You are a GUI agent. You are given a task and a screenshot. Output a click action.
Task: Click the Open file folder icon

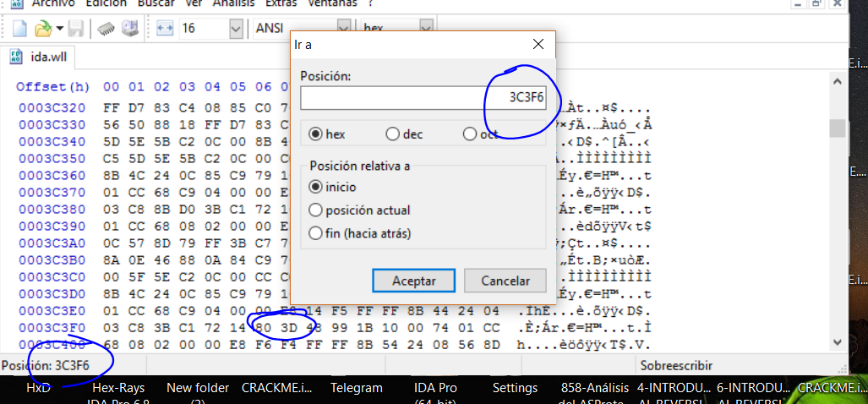click(43, 29)
